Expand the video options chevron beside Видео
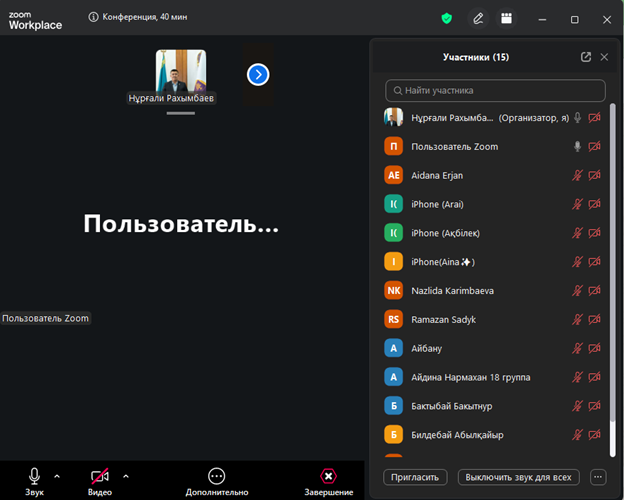Screen dimensions: 624x500 pos(125,476)
